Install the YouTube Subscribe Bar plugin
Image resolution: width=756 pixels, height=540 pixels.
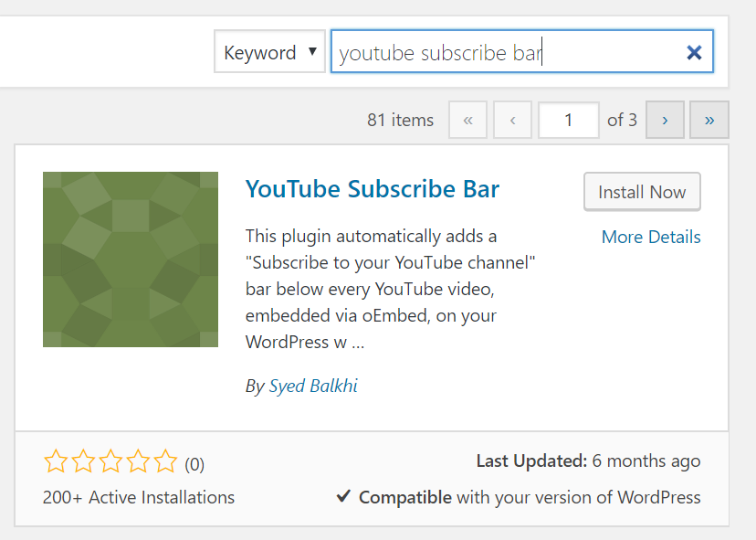[x=642, y=192]
